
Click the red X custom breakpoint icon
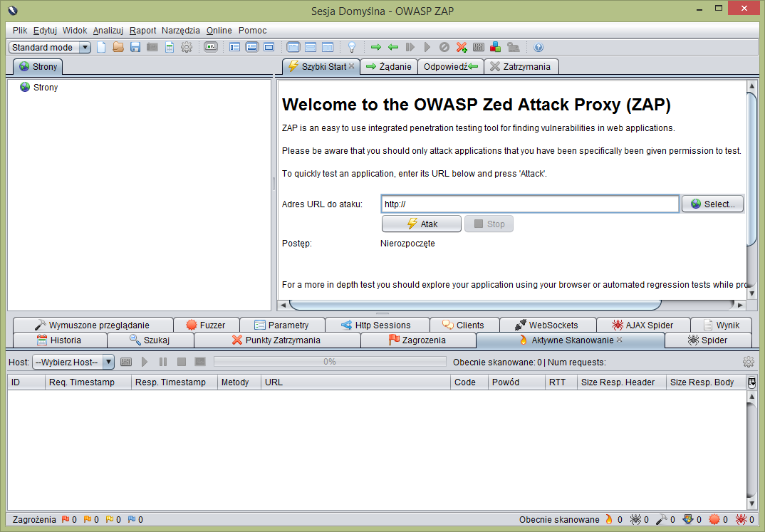click(x=462, y=47)
